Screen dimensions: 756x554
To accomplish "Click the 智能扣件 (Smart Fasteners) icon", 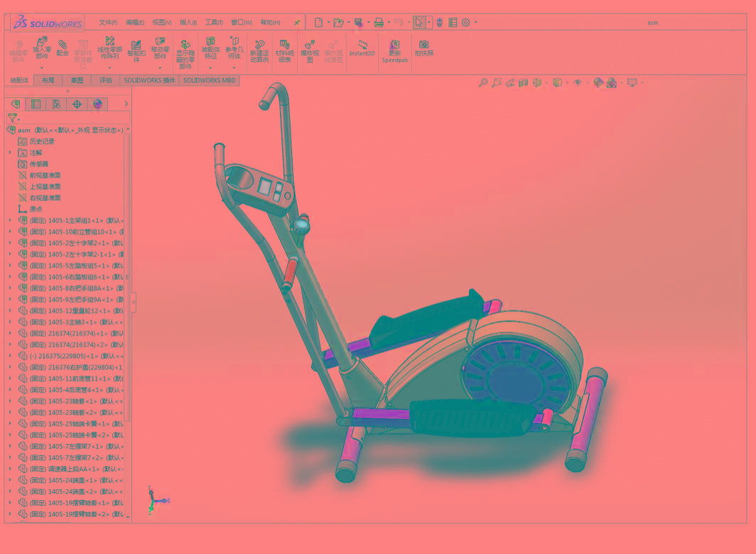I will pyautogui.click(x=136, y=51).
